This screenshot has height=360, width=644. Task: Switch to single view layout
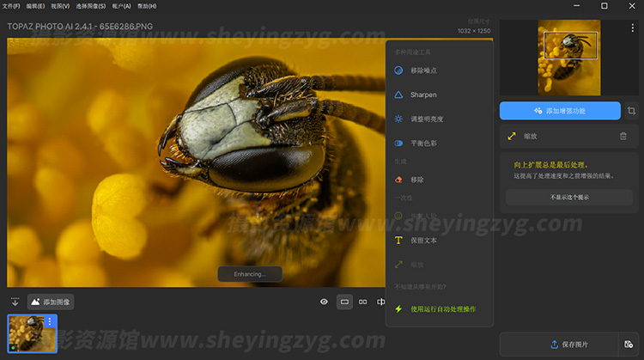[344, 302]
